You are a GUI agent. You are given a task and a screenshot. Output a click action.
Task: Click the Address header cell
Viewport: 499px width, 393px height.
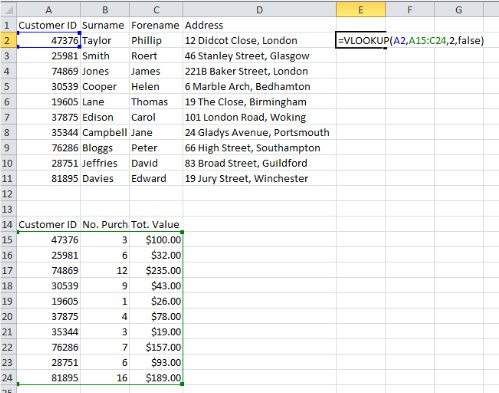(259, 25)
